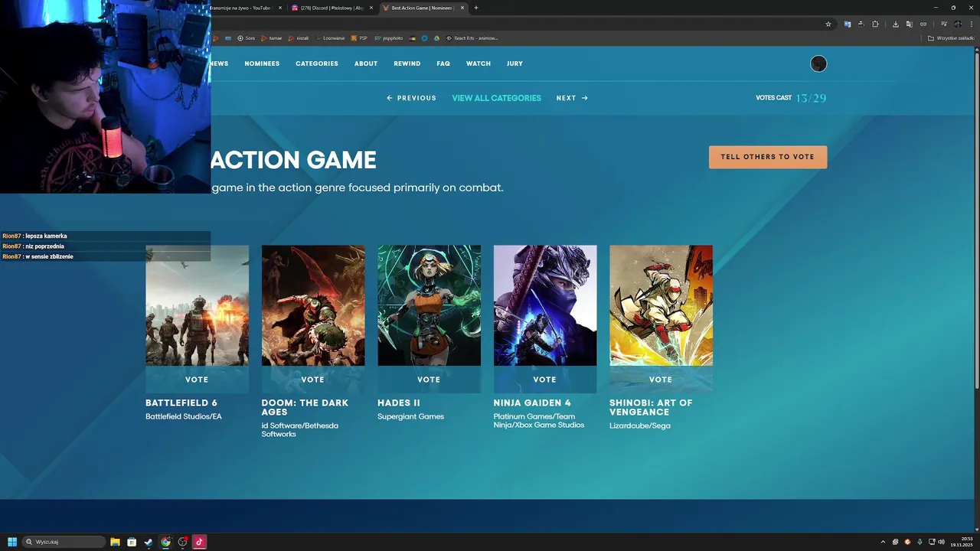Viewport: 980px width, 551px height.
Task: Vote for Shinobi: Art of Vengeance
Action: point(661,380)
